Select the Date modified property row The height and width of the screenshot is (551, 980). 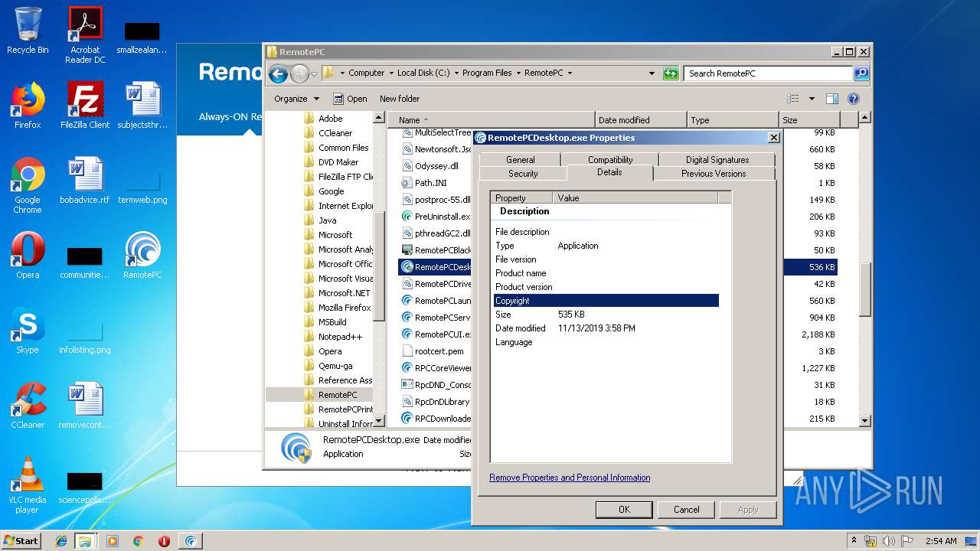(606, 328)
